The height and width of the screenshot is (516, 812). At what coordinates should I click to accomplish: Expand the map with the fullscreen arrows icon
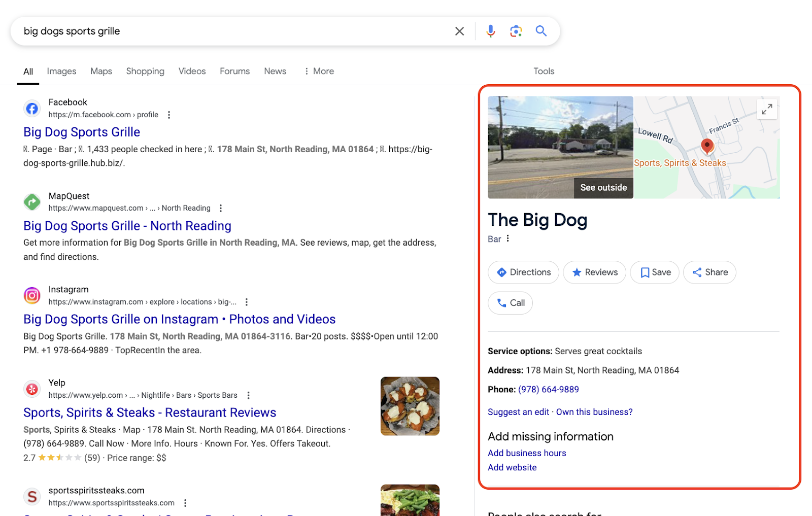click(x=767, y=109)
